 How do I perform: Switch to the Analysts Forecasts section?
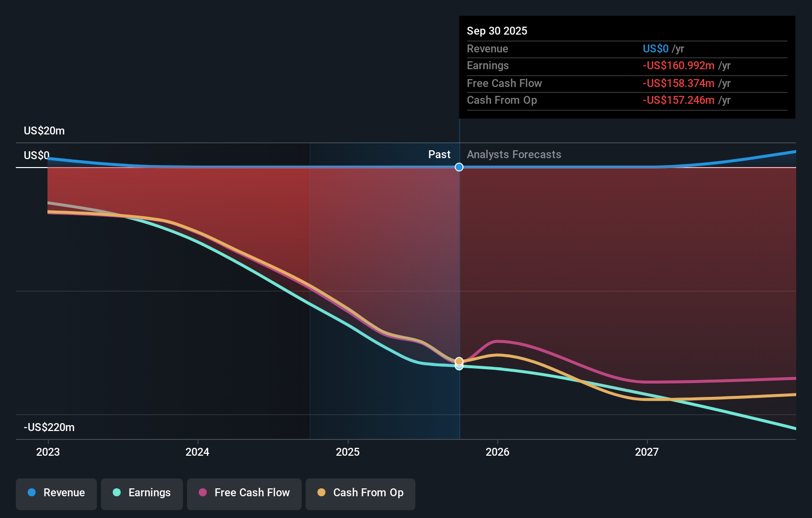pos(514,154)
